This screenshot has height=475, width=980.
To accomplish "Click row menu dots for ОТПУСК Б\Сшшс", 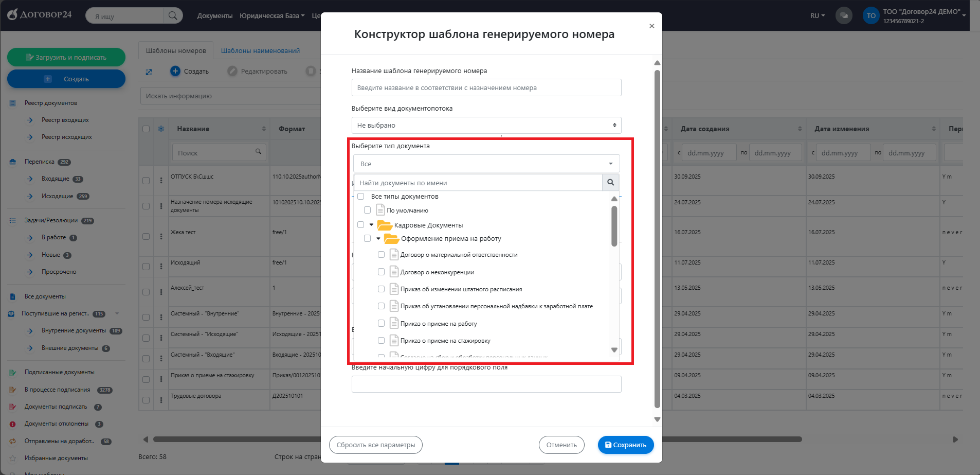I will coord(161,181).
